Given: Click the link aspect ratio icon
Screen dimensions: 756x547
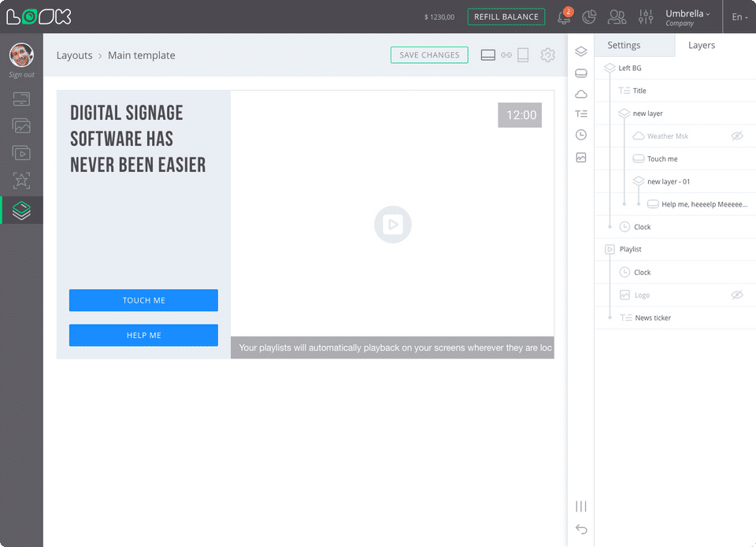Looking at the screenshot, I should pos(506,55).
